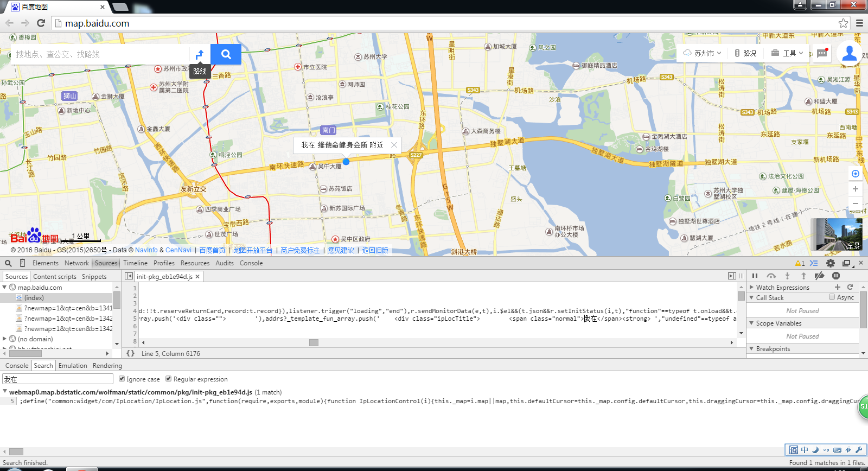Click the dock-side undock icon
Screen dimensions: 868x471
click(x=846, y=263)
